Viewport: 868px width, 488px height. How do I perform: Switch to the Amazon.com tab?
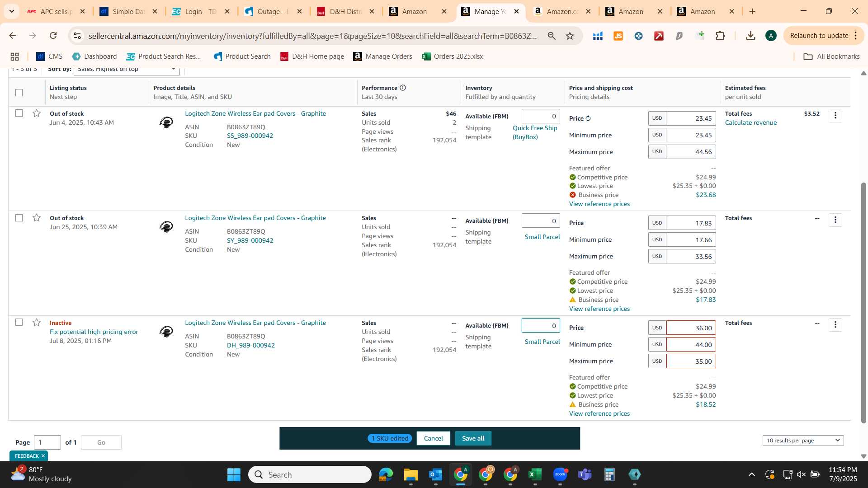pos(561,11)
